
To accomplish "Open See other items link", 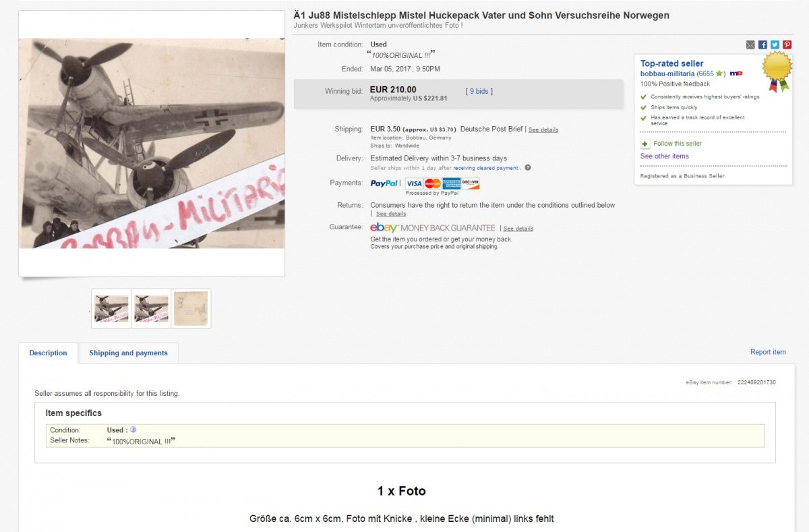I will [665, 156].
